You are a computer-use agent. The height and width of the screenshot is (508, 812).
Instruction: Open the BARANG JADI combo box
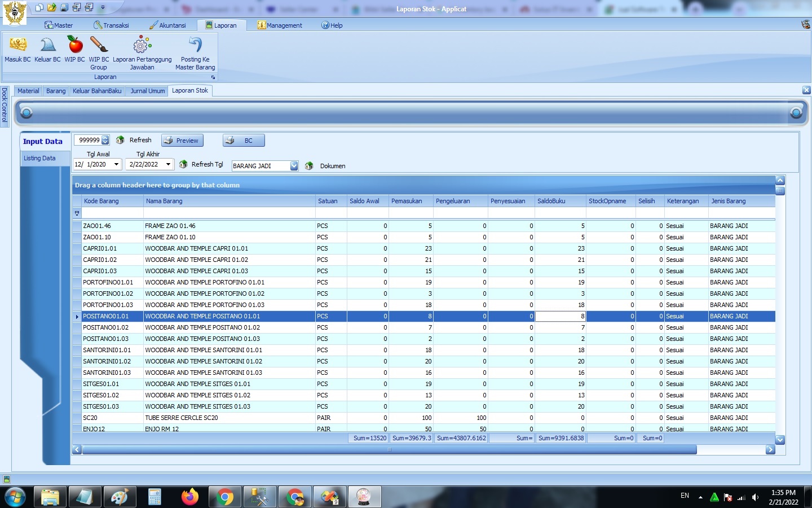[x=294, y=166]
